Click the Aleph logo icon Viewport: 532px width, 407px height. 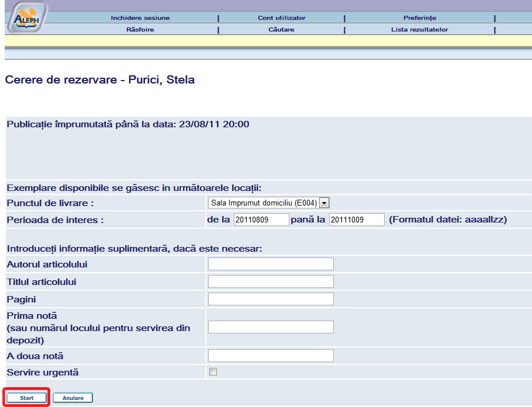[23, 16]
